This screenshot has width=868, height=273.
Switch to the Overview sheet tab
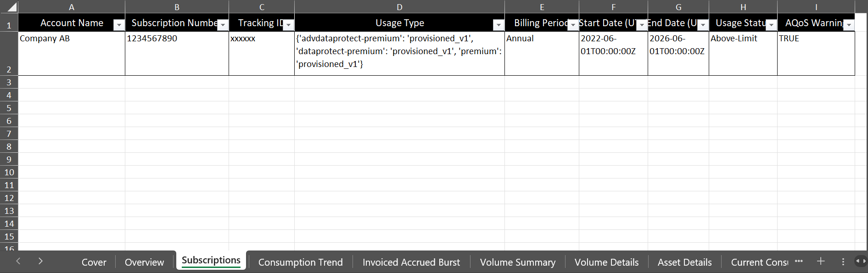144,262
